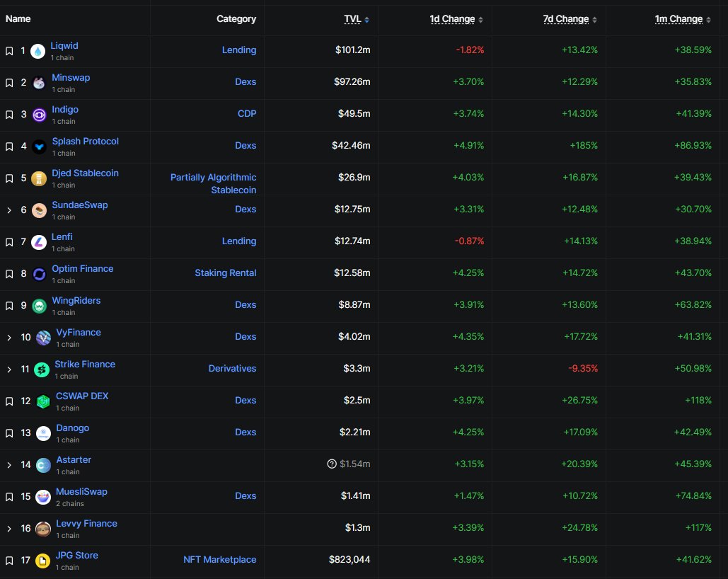
Task: Click the Astarter logo icon
Action: click(43, 465)
